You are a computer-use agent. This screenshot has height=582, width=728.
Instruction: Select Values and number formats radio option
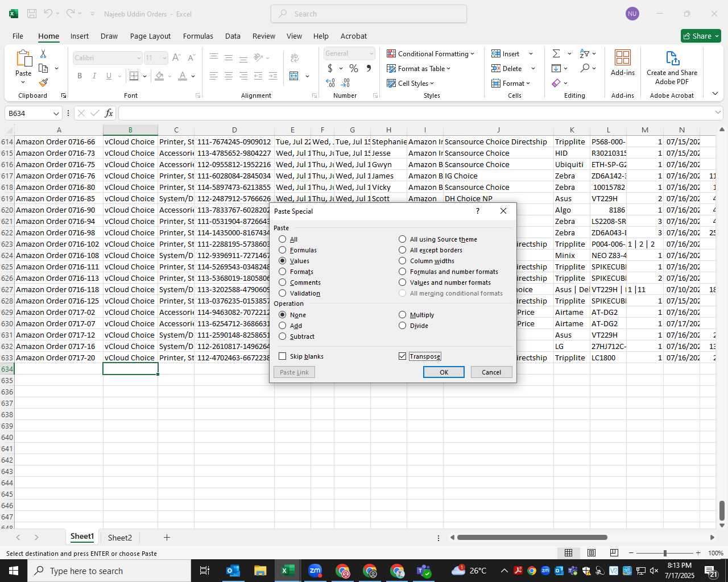point(403,282)
